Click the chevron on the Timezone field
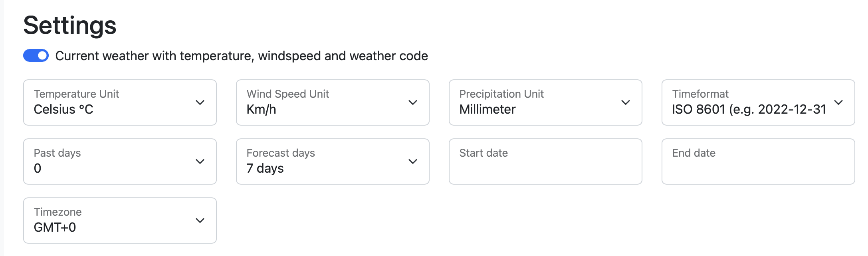Screen dimensions: 868x256 [x=200, y=220]
